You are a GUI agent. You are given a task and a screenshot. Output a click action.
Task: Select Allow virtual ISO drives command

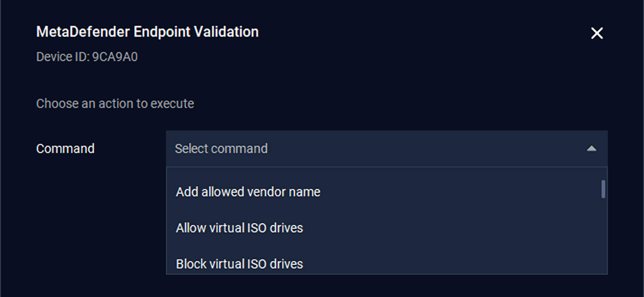pos(239,228)
